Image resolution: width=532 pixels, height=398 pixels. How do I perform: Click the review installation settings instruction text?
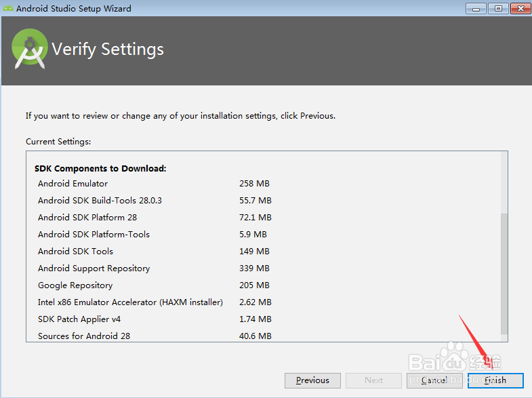click(180, 116)
